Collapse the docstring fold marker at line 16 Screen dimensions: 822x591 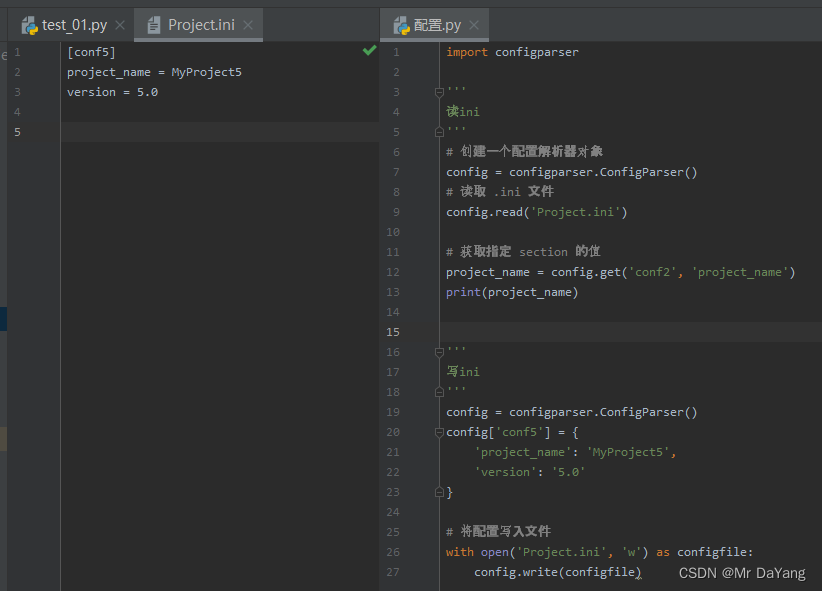tap(439, 352)
